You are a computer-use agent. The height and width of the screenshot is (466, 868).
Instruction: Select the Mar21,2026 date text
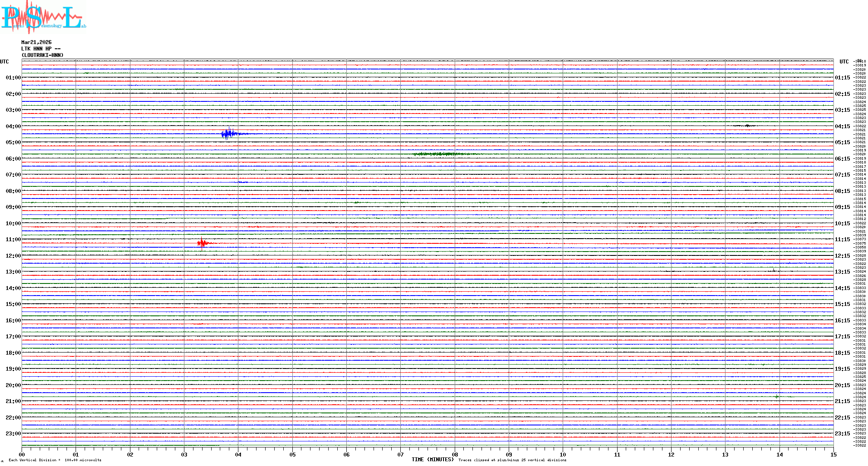[36, 42]
